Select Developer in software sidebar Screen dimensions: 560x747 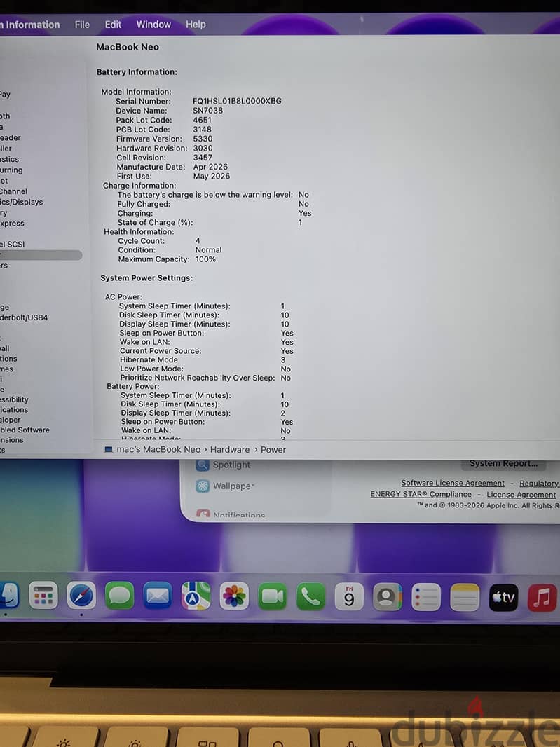[11, 420]
